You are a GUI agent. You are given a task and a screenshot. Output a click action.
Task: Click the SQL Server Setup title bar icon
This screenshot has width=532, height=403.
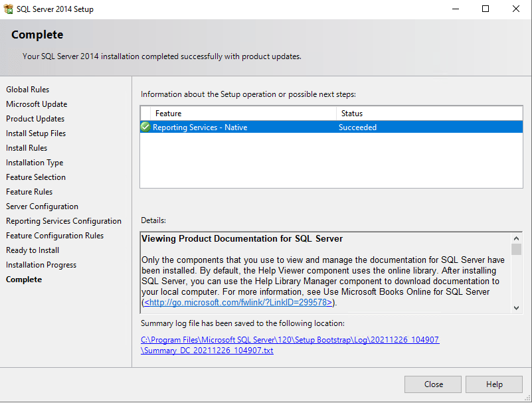8,9
